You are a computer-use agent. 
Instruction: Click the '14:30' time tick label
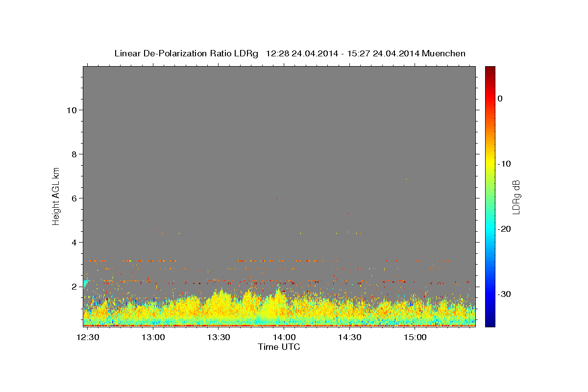tap(350, 338)
